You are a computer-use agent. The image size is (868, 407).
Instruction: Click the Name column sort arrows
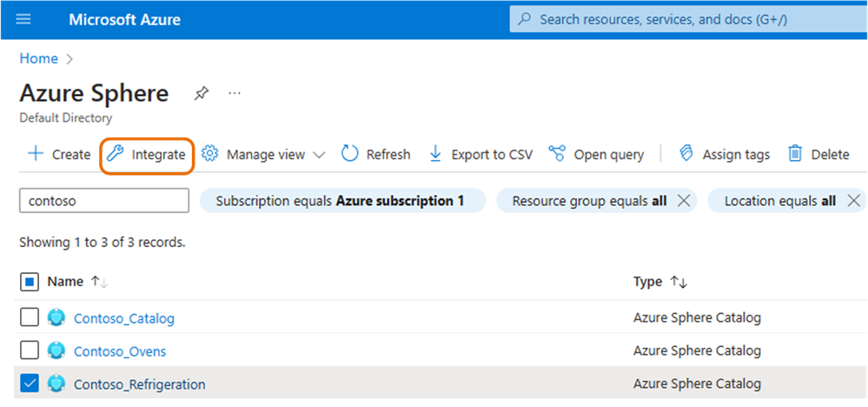[99, 282]
